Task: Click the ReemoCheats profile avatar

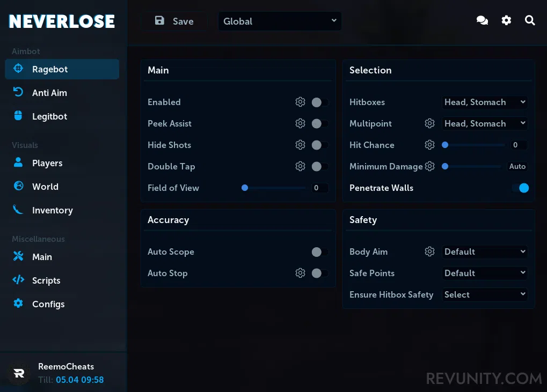Action: point(19,373)
